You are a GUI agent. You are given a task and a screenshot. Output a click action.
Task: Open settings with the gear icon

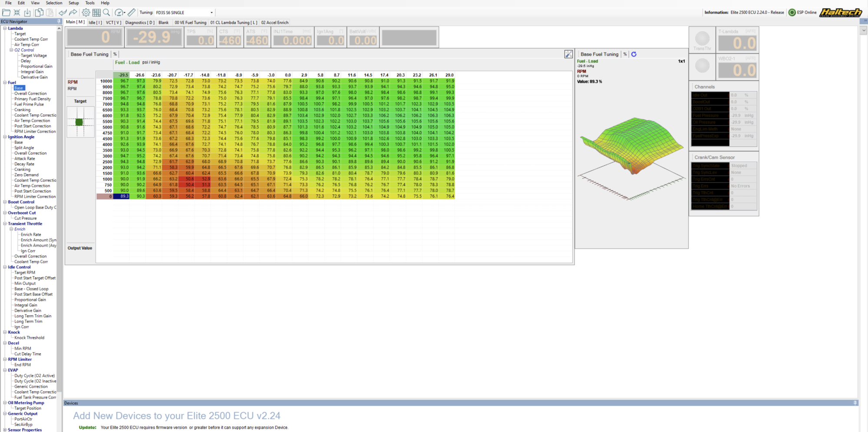[x=86, y=13]
